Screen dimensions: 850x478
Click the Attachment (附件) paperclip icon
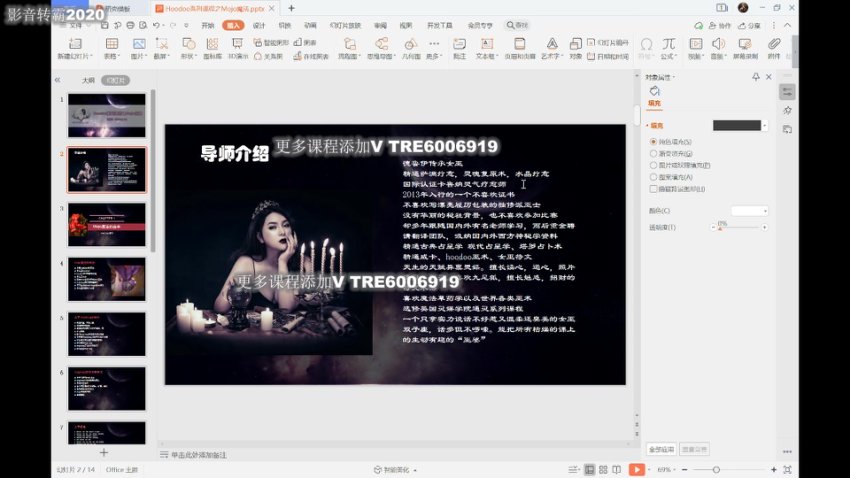(x=774, y=44)
